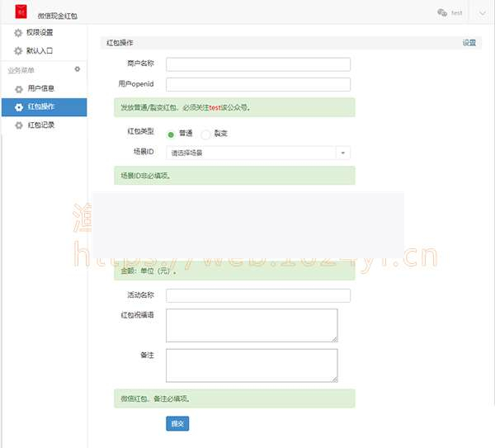Open the 设置 link in panel header
Screen dimensions: 495x448
469,42
